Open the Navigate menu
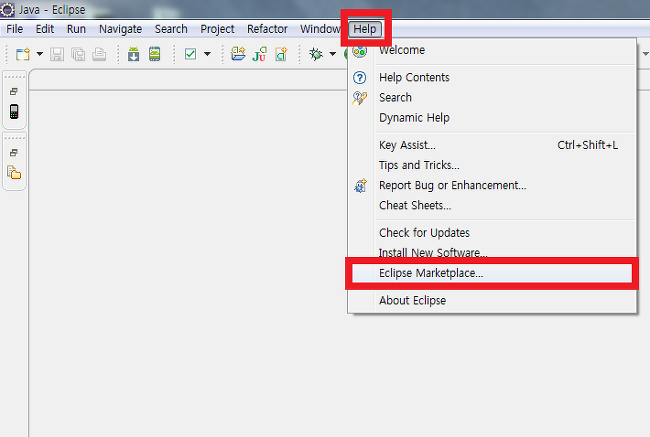This screenshot has height=437, width=650. pos(120,29)
